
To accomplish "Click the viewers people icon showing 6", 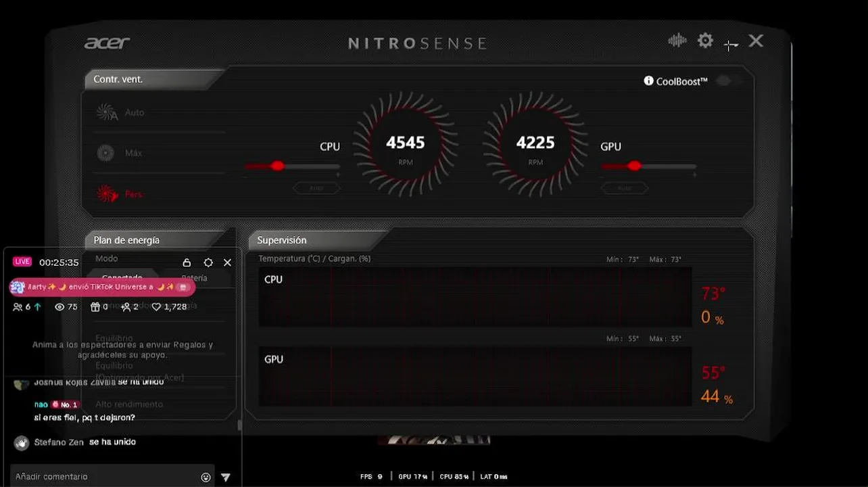I will 18,307.
